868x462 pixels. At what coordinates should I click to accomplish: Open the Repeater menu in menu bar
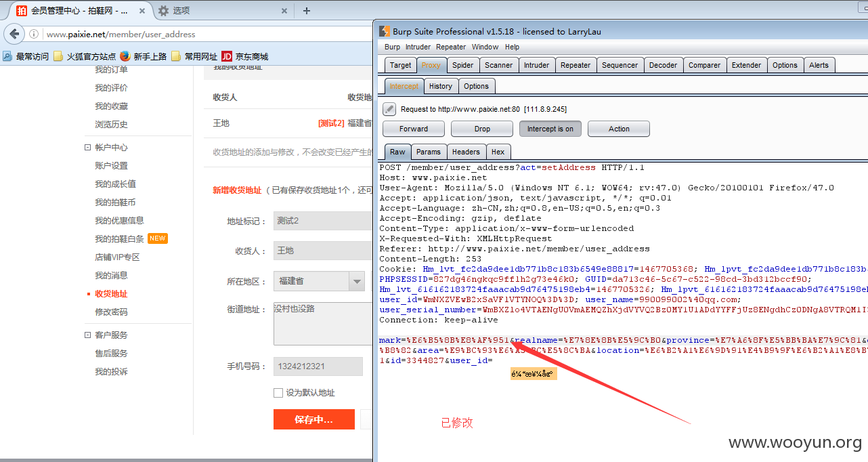click(451, 47)
